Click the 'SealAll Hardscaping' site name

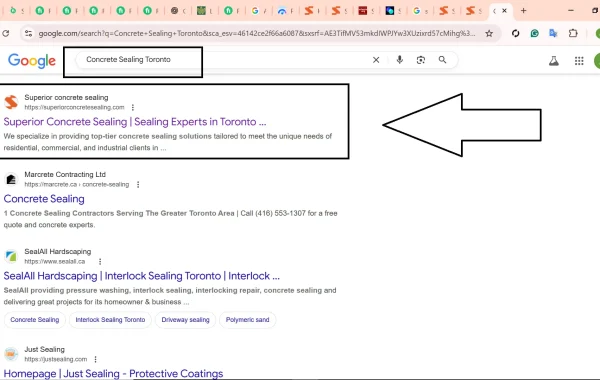(x=58, y=251)
